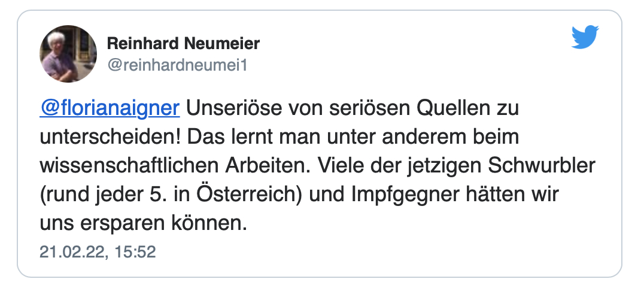Follow the @florianaigner mention link

pyautogui.click(x=110, y=110)
